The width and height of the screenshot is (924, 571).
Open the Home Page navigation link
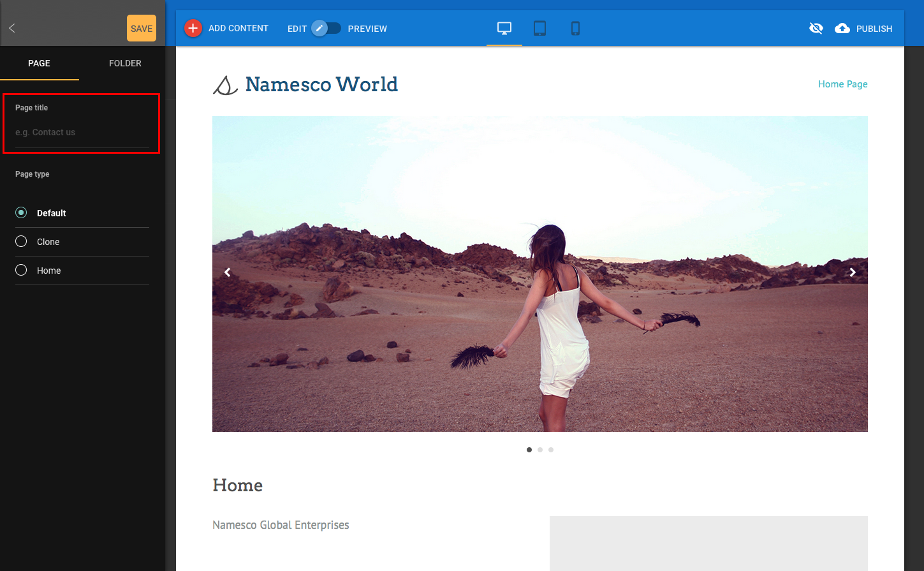tap(842, 84)
